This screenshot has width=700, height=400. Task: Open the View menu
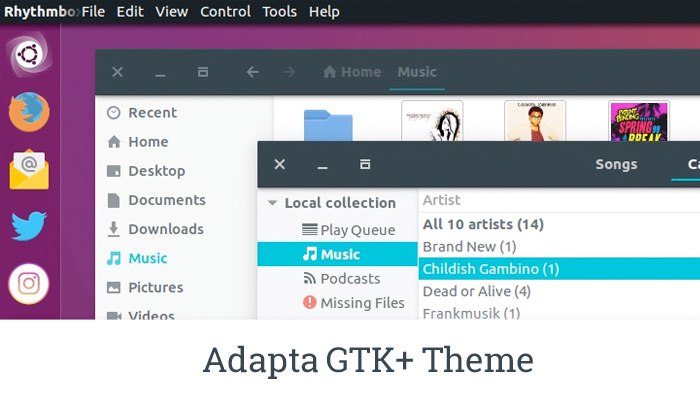[x=171, y=12]
